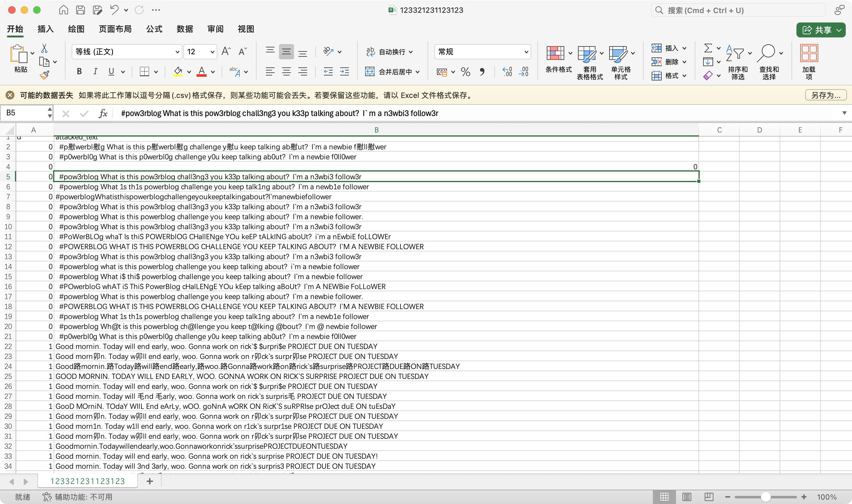
Task: Cut selection with scissors icon
Action: pos(44,48)
